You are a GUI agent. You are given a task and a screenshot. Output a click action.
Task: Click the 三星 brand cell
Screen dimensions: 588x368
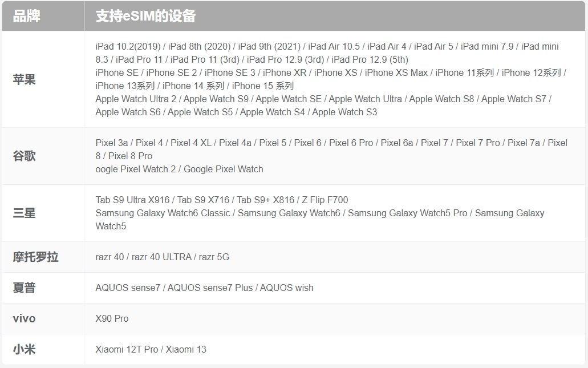coord(25,213)
